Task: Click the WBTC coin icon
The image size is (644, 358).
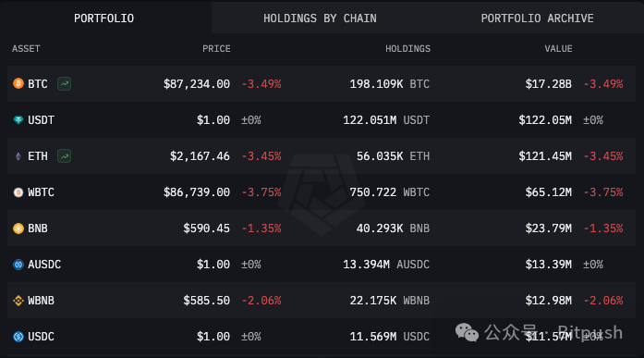Action: pos(18,192)
